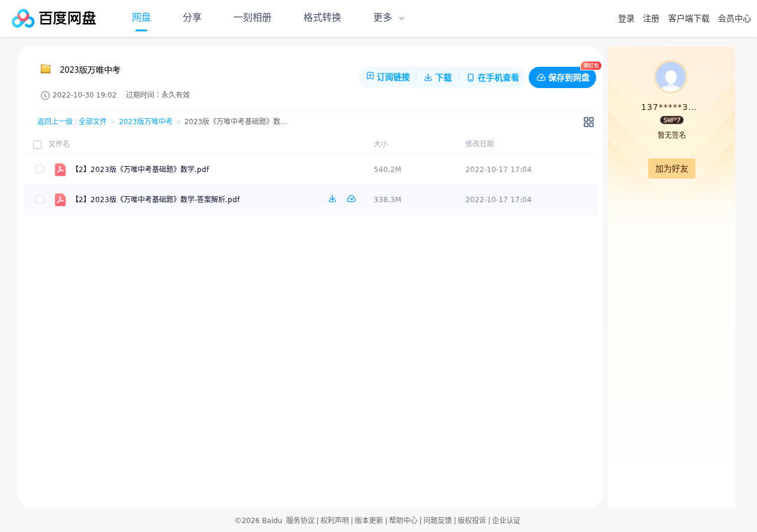Click the 338.3M size cell

pyautogui.click(x=387, y=200)
